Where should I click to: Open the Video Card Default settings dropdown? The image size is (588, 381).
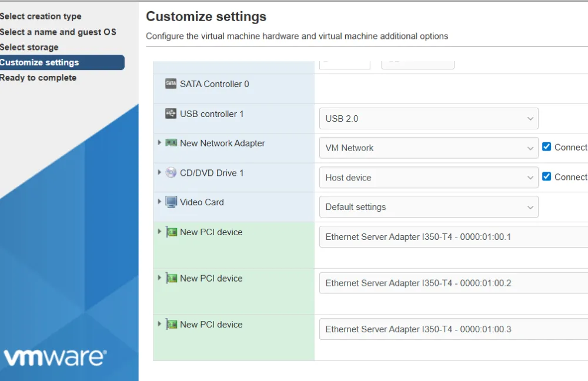coord(429,207)
